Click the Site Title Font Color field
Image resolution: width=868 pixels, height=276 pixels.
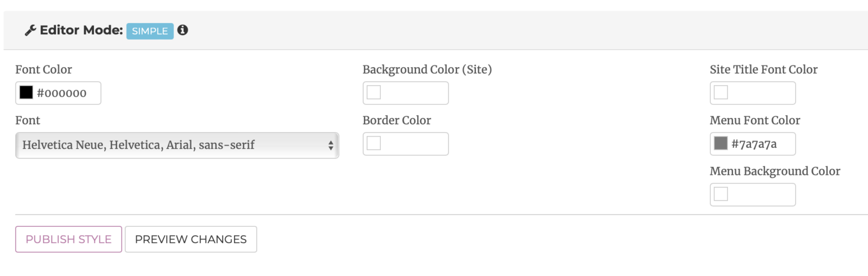pyautogui.click(x=761, y=93)
